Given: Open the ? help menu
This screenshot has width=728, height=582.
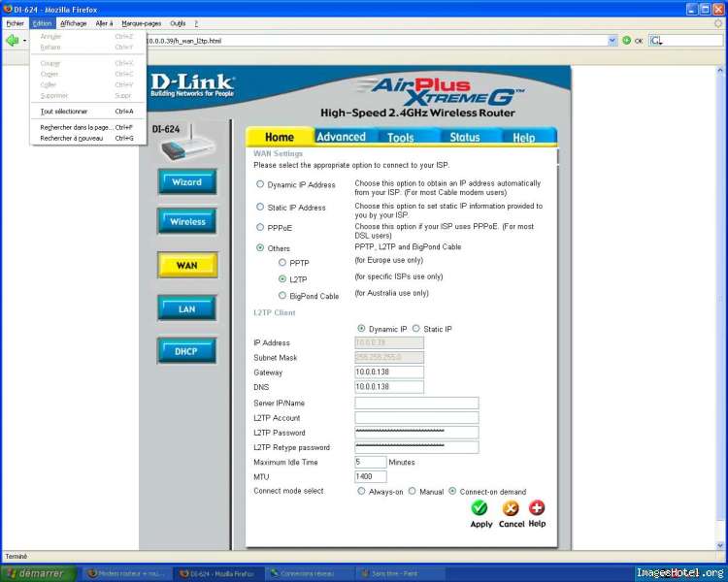Looking at the screenshot, I should (196, 23).
